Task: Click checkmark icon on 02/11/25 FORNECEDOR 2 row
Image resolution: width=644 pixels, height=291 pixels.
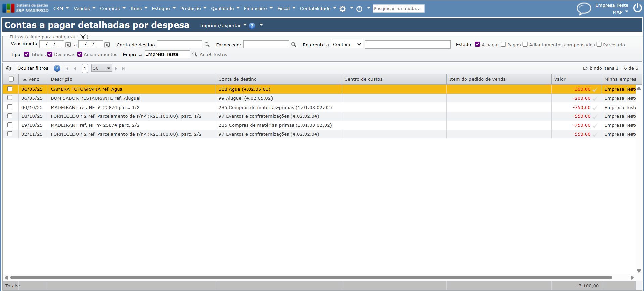Action: pos(595,135)
